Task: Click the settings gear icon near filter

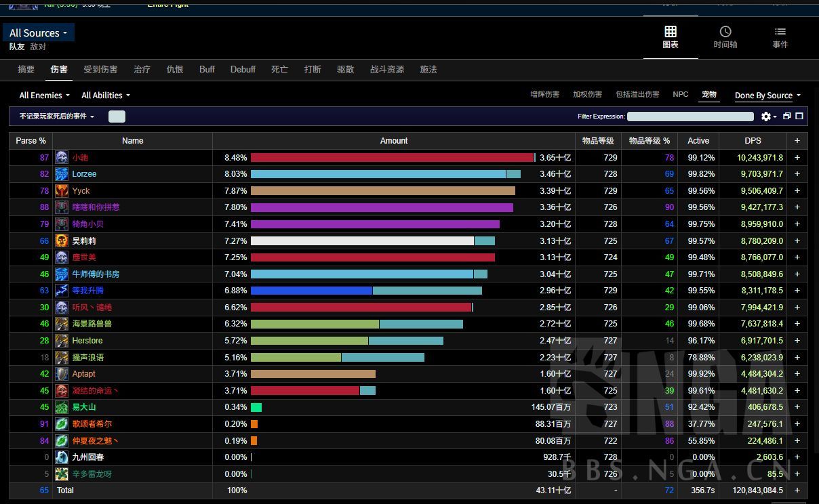Action: (766, 117)
